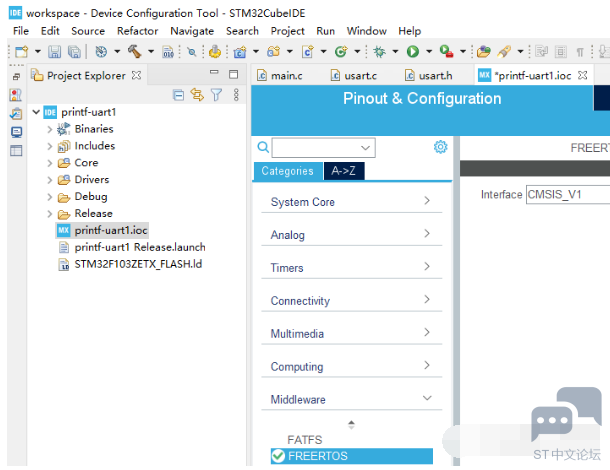Click the search flashlight toolbar icon
Viewport: 610px width, 470px height.
(x=504, y=51)
